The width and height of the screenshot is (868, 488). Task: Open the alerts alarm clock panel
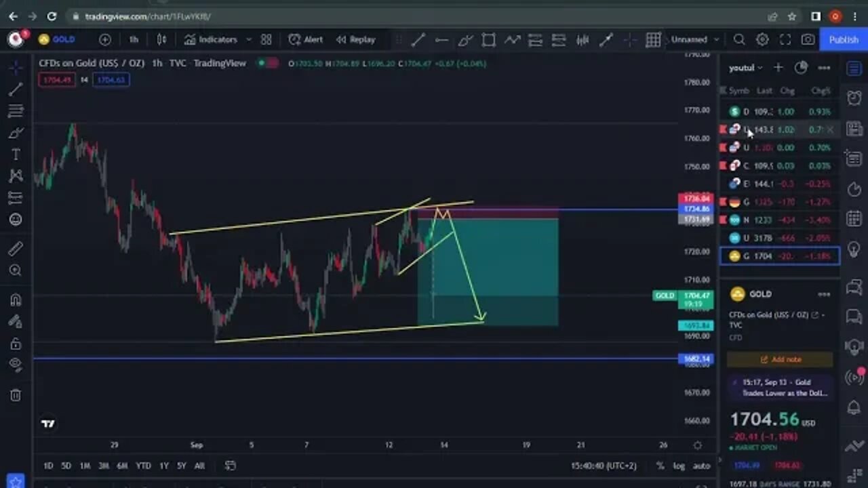click(x=854, y=98)
